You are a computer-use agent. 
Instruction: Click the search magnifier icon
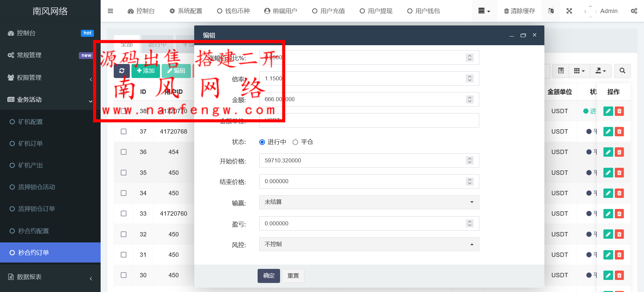click(622, 71)
